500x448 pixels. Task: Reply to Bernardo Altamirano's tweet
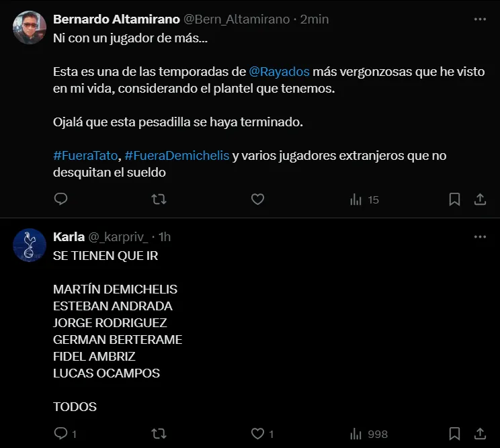click(60, 199)
